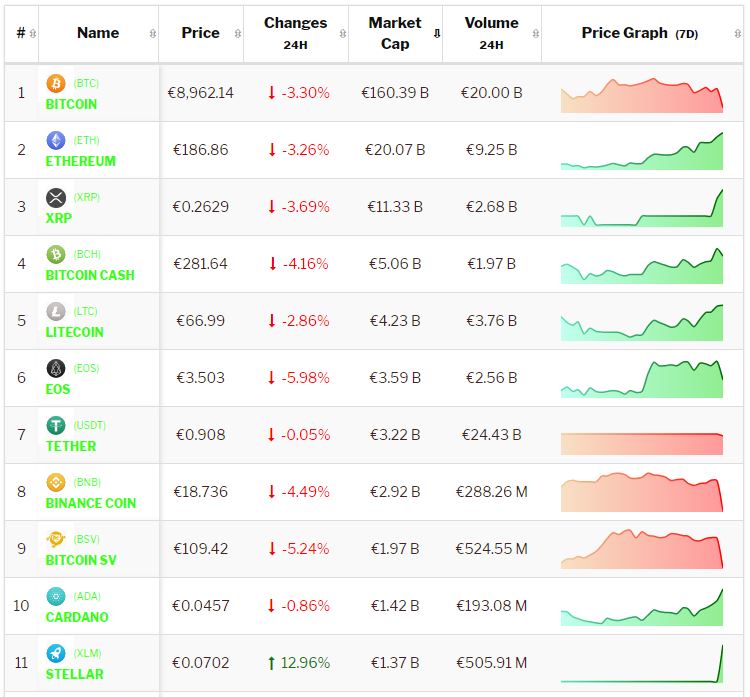The width and height of the screenshot is (750, 697).
Task: View Bitcoin's 7-day price graph
Action: (641, 93)
